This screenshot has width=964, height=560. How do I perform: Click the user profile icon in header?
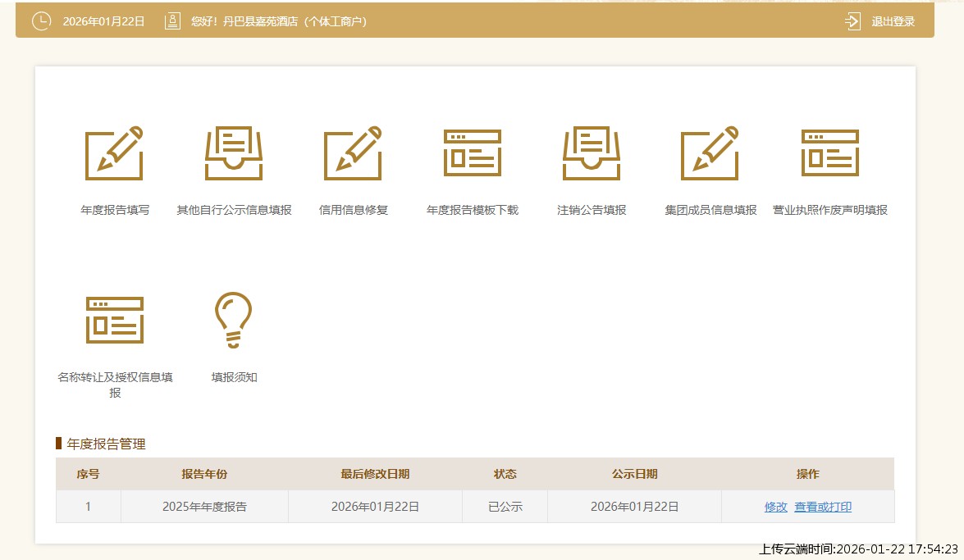(172, 21)
